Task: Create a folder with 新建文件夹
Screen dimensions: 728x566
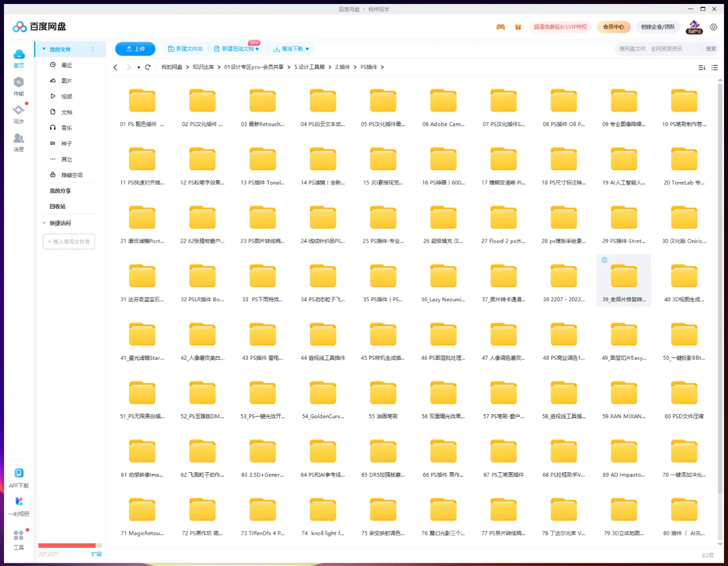Action: click(185, 49)
